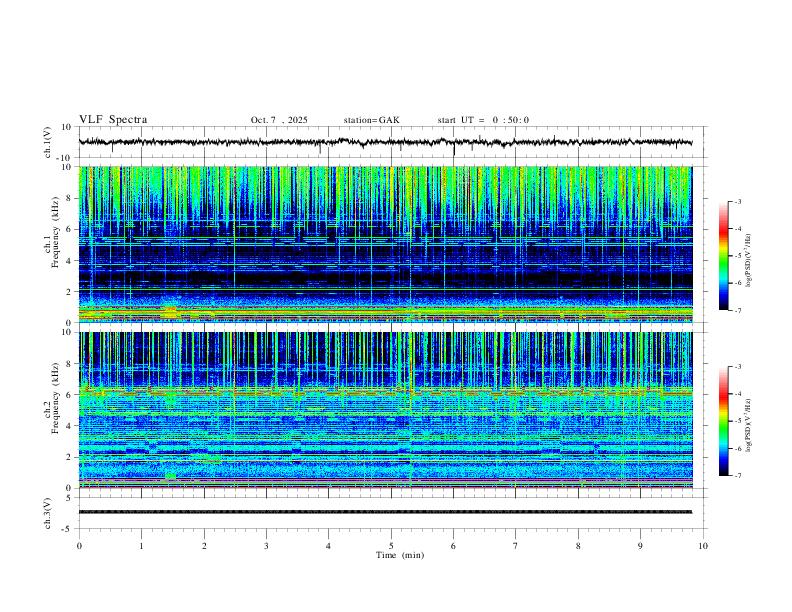This screenshot has height=612, width=792.
Task: Click the "-3" label on ch.2 color scale
Action: coord(737,367)
